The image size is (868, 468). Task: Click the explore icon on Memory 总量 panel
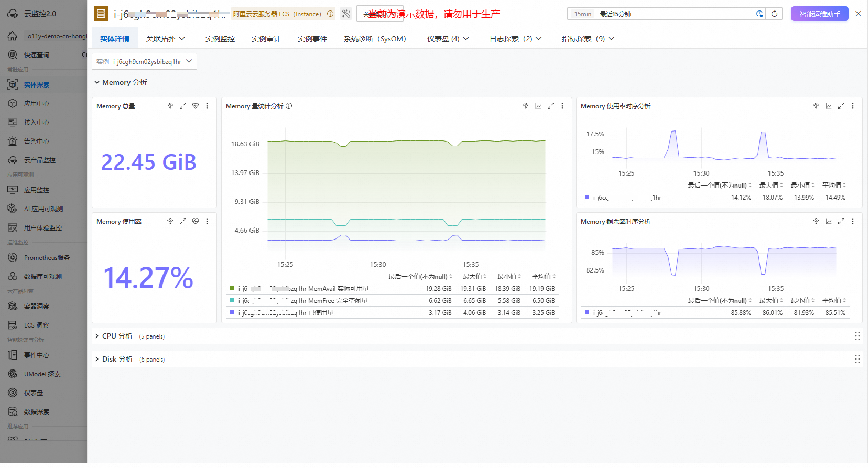170,106
